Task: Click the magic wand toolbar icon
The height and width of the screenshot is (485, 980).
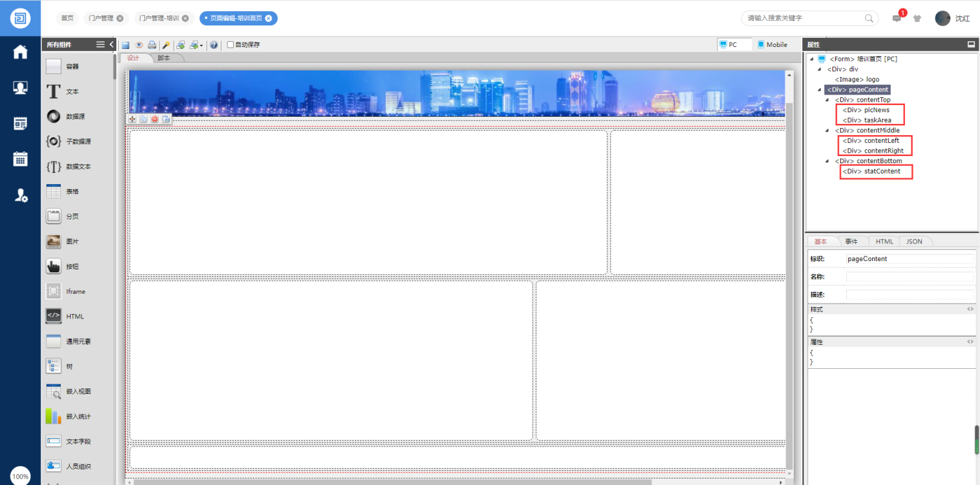Action: tap(166, 45)
